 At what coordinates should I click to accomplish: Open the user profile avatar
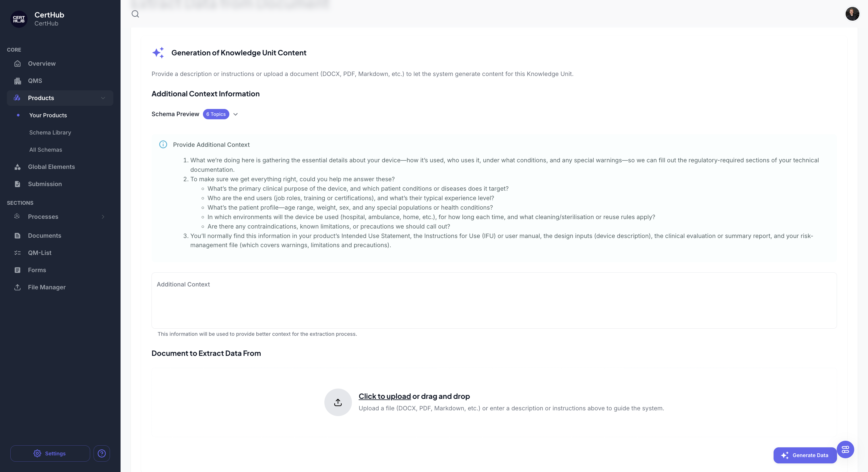click(x=852, y=14)
